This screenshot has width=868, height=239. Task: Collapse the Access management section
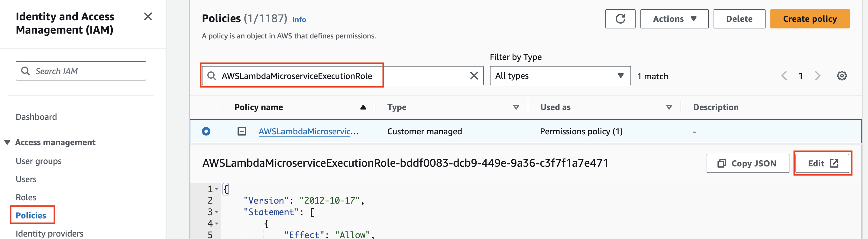[7, 142]
